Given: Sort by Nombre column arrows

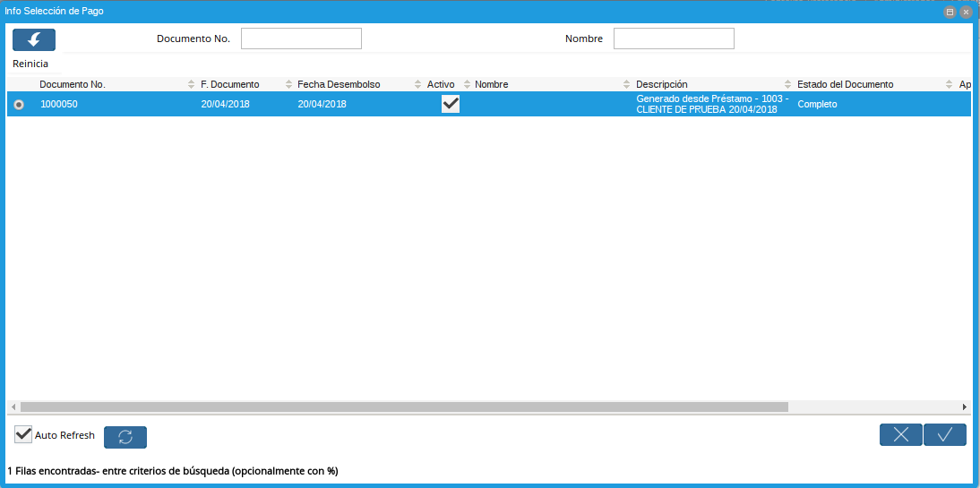Looking at the screenshot, I should point(627,84).
